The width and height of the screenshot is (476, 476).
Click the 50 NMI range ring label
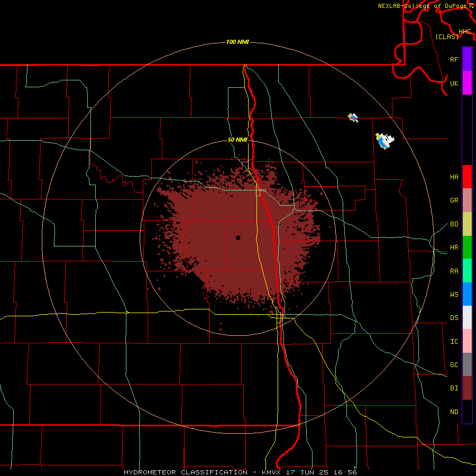pos(237,140)
